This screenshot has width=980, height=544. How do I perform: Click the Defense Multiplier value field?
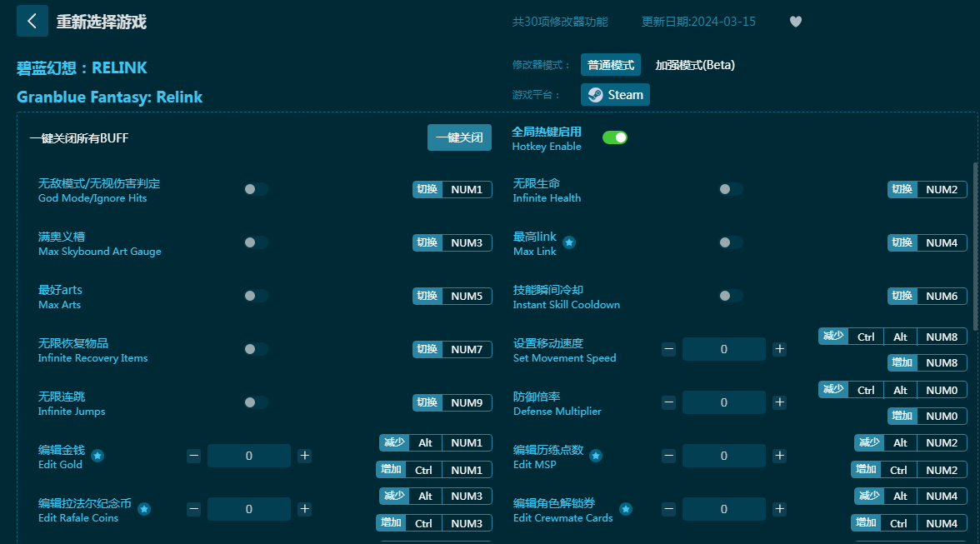[x=723, y=402]
